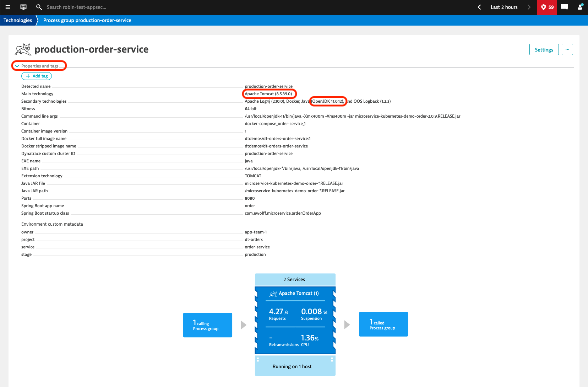Screen dimensions: 588x387
Task: Open the 1 calling Process group tile
Action: coord(207,325)
